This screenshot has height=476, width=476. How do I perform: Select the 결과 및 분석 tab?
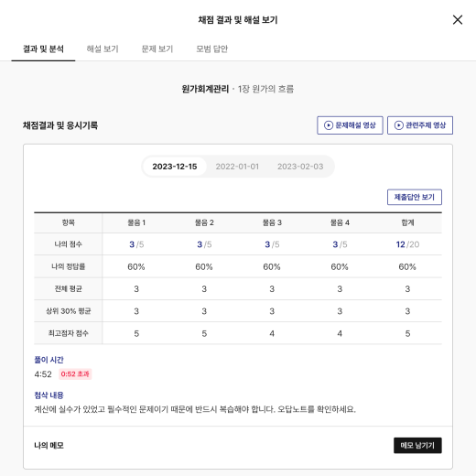pos(43,49)
